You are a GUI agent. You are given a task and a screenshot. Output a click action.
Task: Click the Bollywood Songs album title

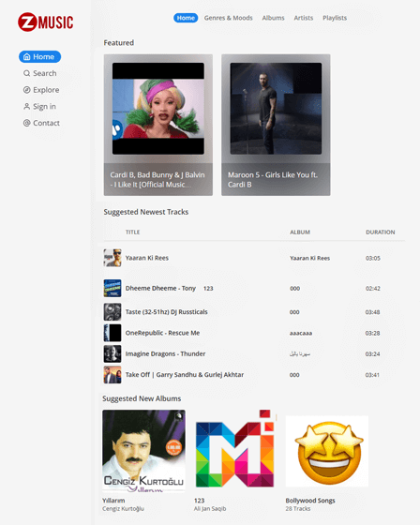(310, 501)
